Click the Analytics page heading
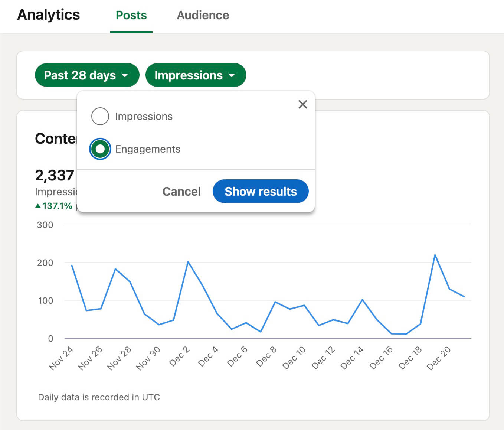 coord(49,14)
